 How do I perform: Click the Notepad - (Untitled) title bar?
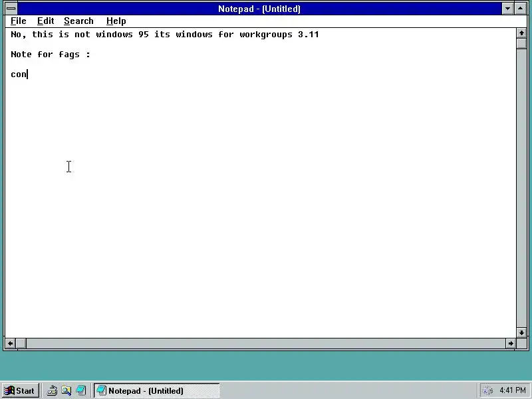pyautogui.click(x=259, y=9)
